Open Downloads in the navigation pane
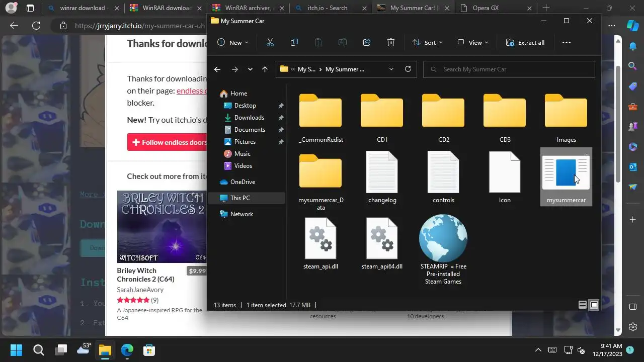The height and width of the screenshot is (362, 644). (249, 118)
